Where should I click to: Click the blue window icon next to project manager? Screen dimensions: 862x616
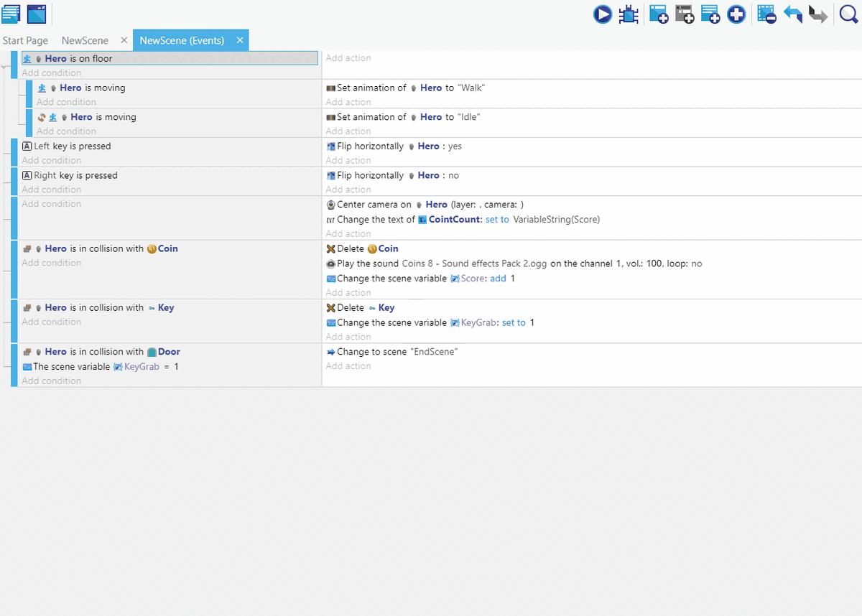(37, 14)
